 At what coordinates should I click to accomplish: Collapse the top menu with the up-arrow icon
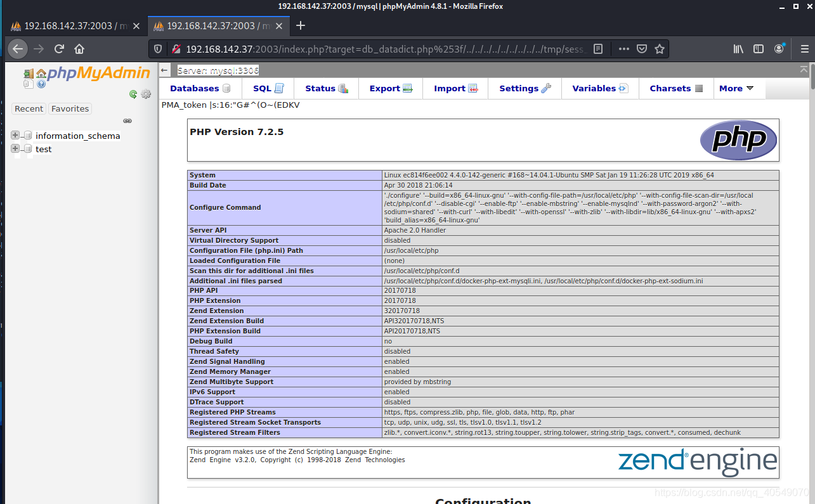[x=804, y=69]
